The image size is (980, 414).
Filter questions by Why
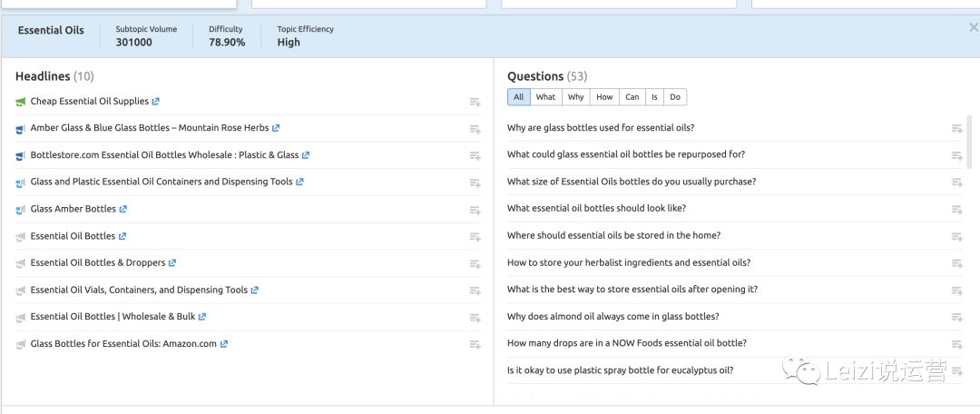tap(575, 97)
